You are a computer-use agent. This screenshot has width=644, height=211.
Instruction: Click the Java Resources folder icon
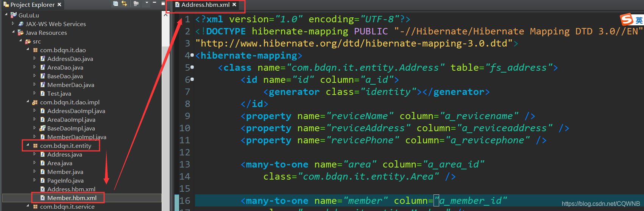click(x=21, y=33)
